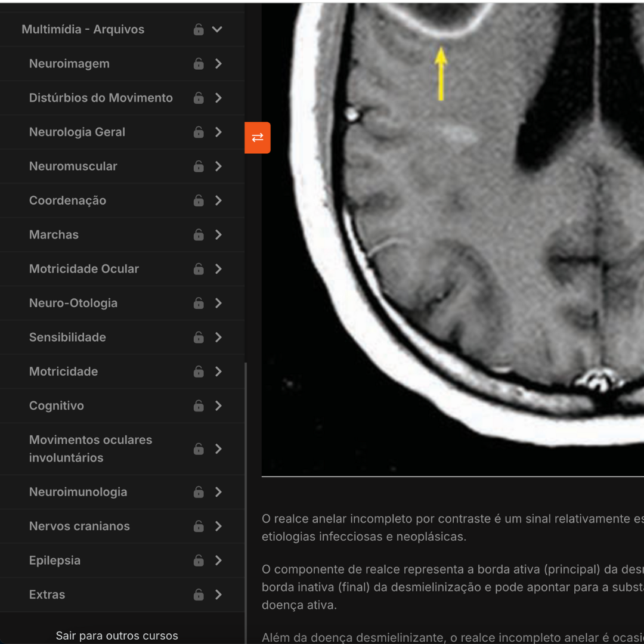Screen dimensions: 644x644
Task: Expand the Epilepsia chevron
Action: (x=218, y=561)
